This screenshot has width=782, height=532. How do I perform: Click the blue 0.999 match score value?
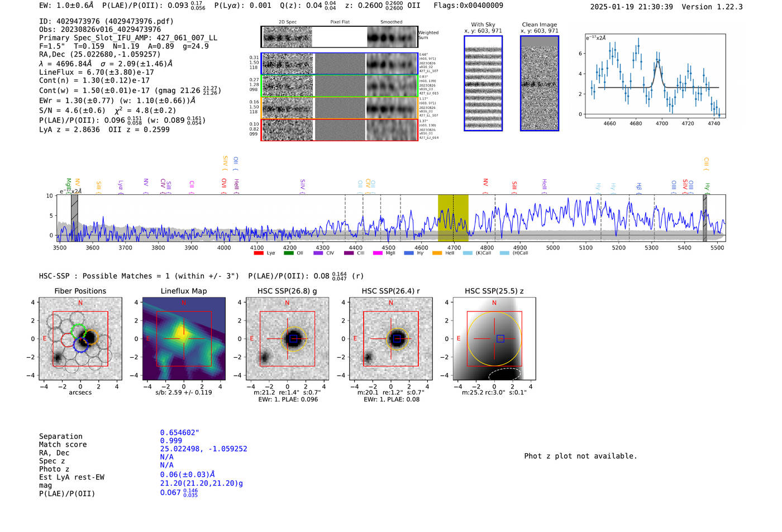pyautogui.click(x=171, y=441)
